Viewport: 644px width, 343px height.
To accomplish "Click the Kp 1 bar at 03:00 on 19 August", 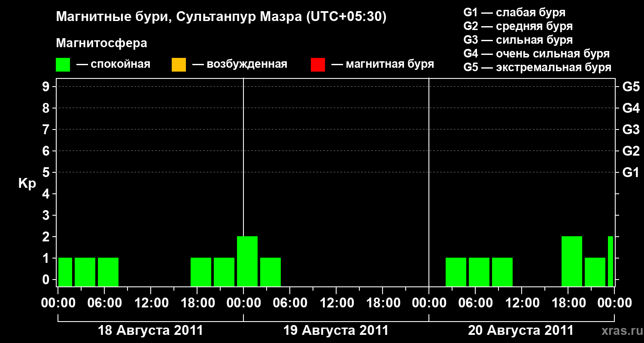I will point(270,272).
